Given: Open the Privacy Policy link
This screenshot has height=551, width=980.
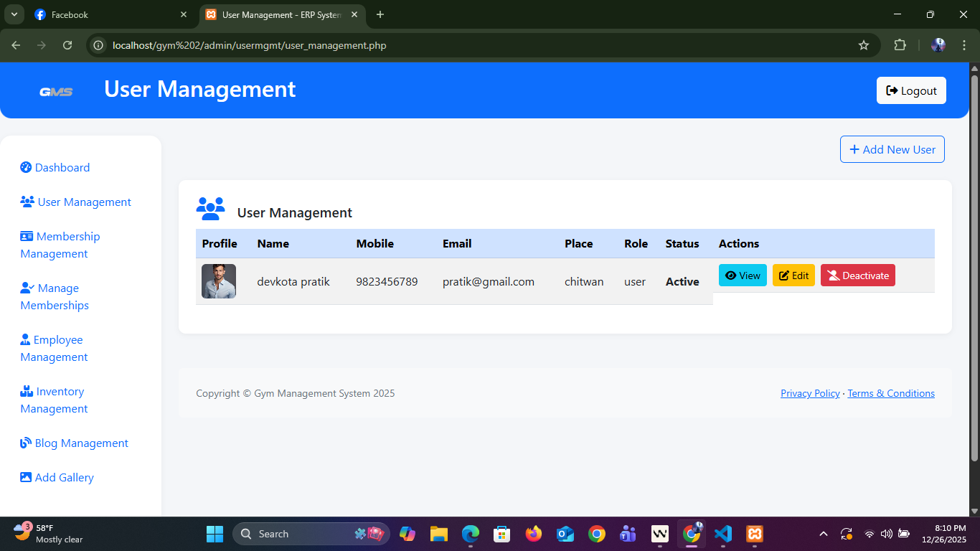Looking at the screenshot, I should click(x=810, y=393).
